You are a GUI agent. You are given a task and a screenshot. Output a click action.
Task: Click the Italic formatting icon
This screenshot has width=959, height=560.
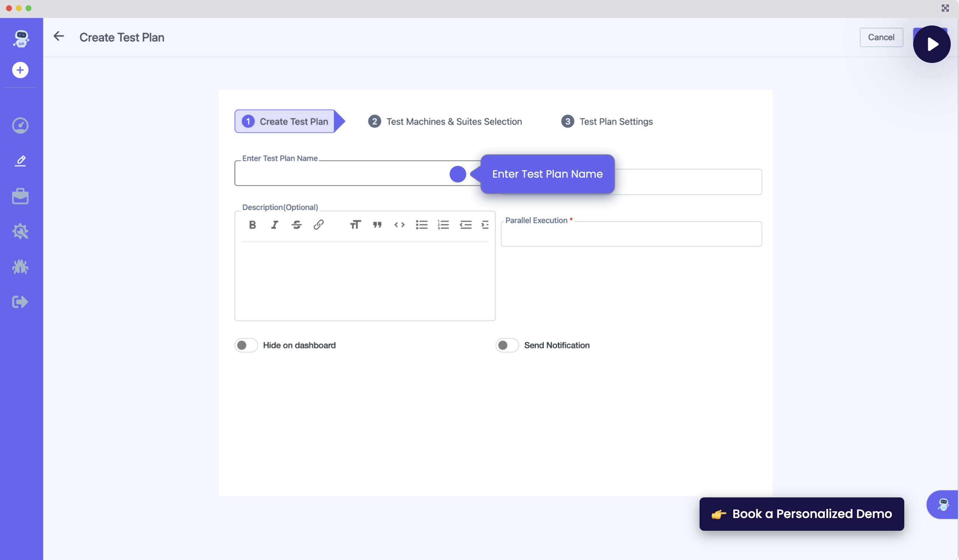[x=274, y=225]
